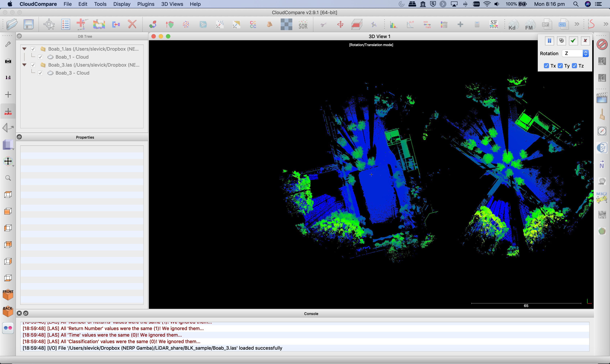Click the SOR filter icon
The height and width of the screenshot is (364, 610).
303,24
